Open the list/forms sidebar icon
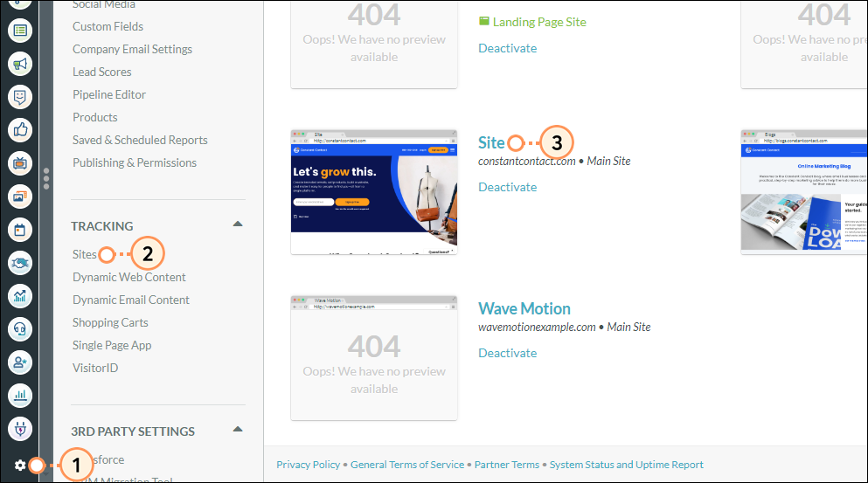868x483 pixels. coord(20,31)
